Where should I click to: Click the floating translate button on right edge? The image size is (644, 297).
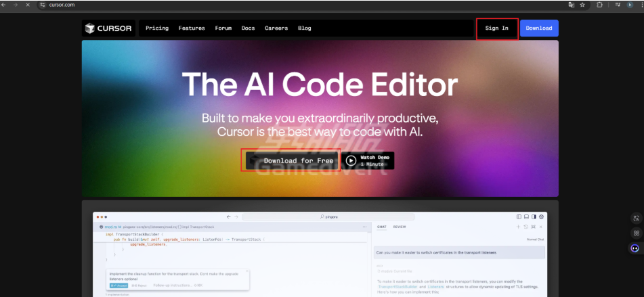(635, 218)
